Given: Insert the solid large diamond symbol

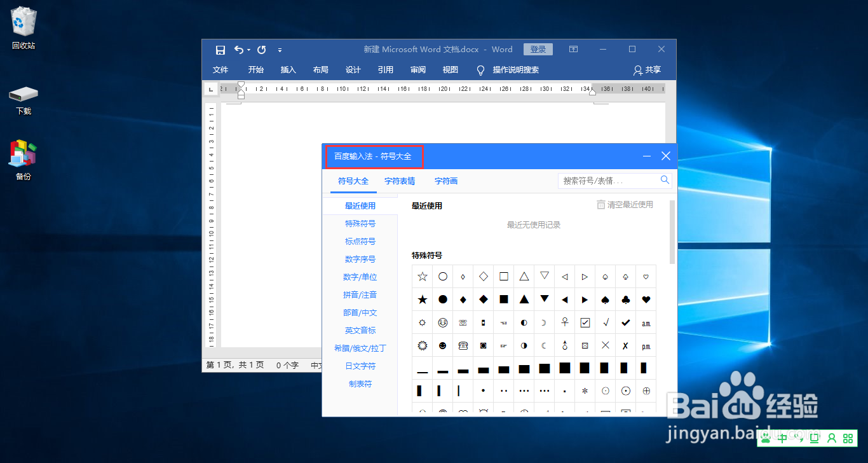Looking at the screenshot, I should pyautogui.click(x=484, y=299).
